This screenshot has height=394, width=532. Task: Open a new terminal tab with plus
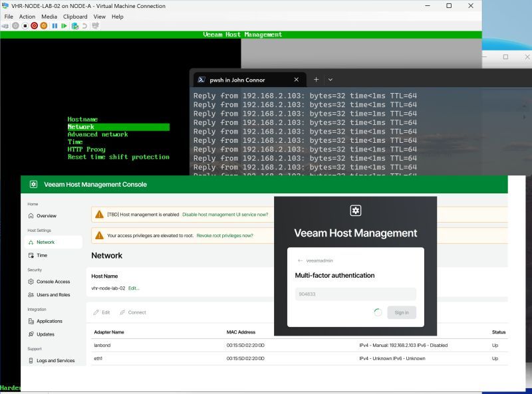316,79
